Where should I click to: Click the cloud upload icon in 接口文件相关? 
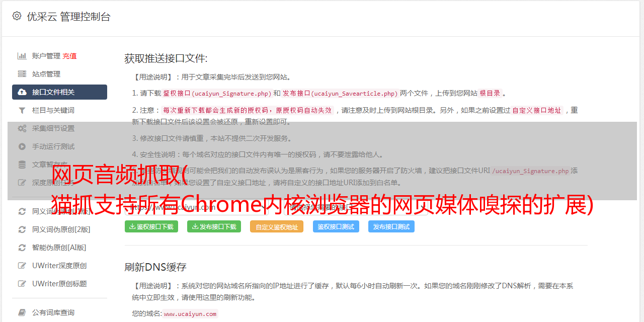22,92
